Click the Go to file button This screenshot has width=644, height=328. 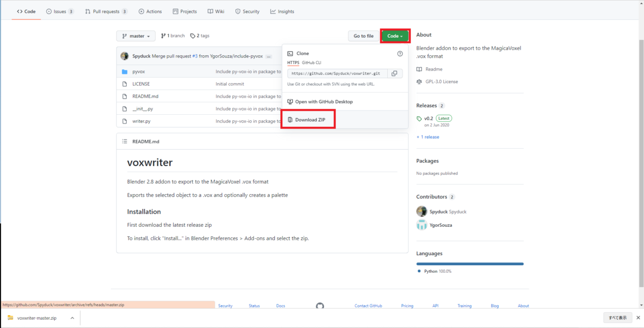pos(363,36)
